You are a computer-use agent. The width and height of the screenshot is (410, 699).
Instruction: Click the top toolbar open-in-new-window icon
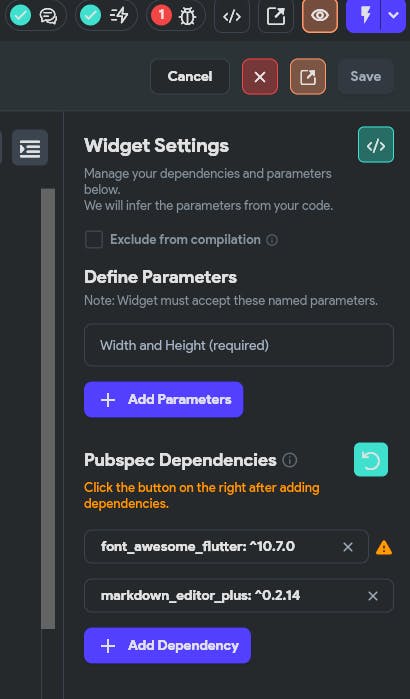[x=276, y=16]
